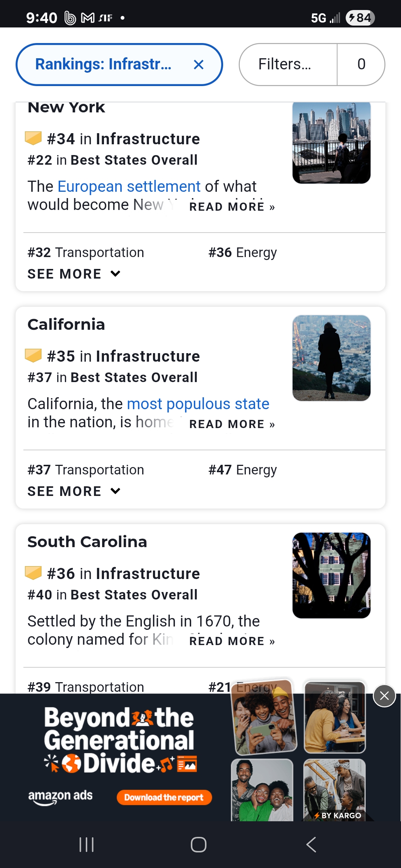Tap the filter count badge showing 0
401x868 pixels.
pos(361,65)
